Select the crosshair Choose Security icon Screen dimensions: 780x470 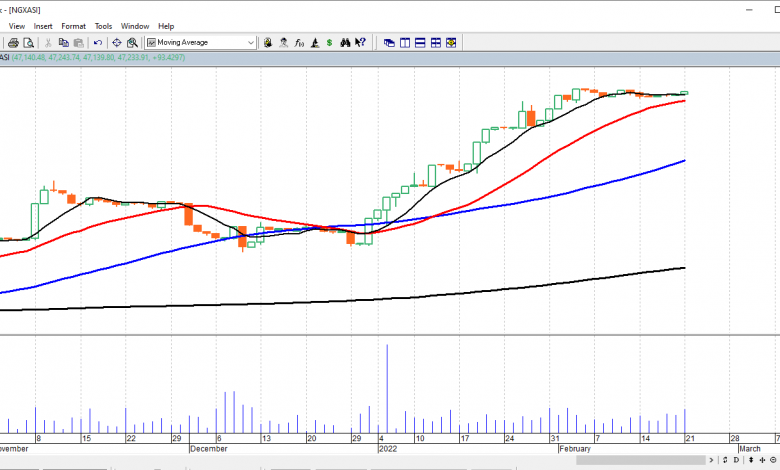[116, 43]
